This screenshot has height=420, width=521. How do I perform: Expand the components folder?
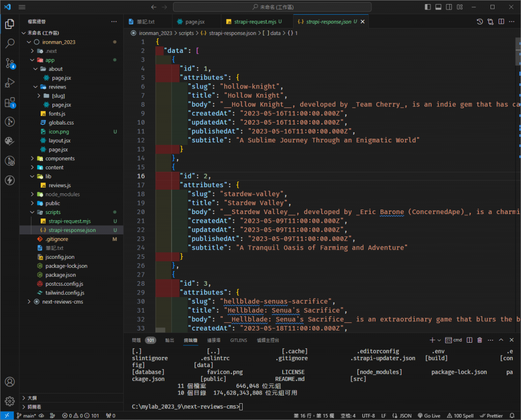point(60,159)
